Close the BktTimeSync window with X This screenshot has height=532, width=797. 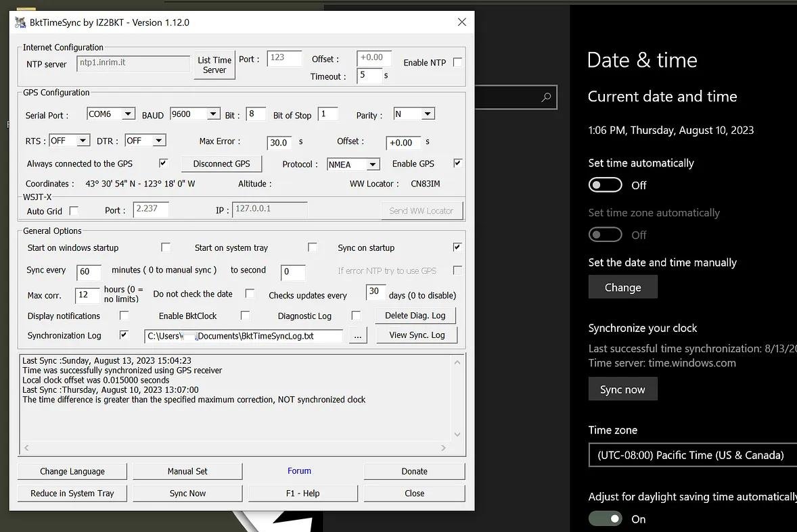point(461,22)
